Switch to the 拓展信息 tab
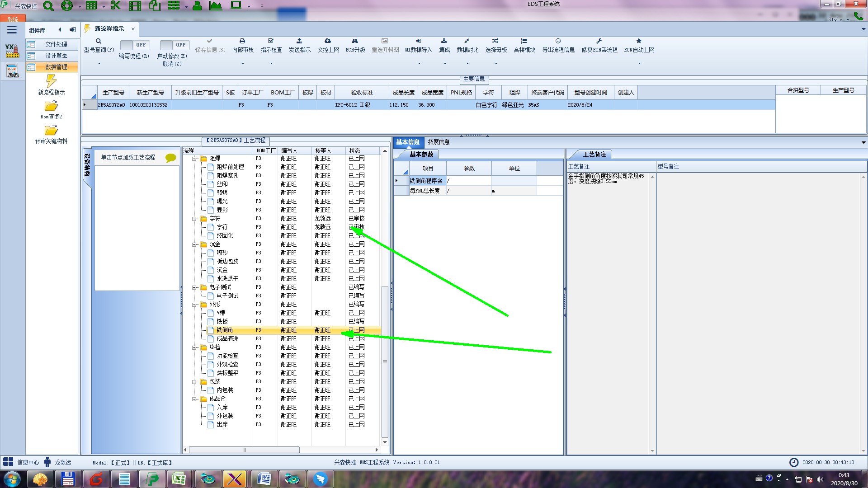The height and width of the screenshot is (488, 868). click(x=439, y=142)
